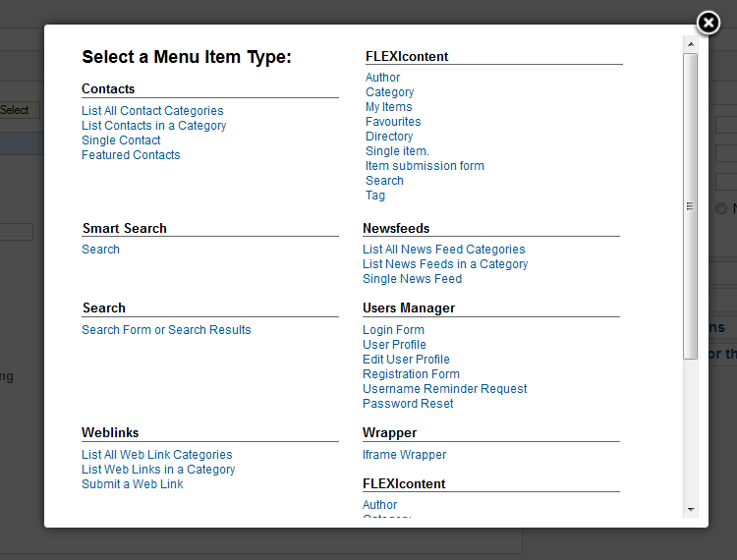
Task: Pick Featured Contacts menu type
Action: [x=131, y=155]
